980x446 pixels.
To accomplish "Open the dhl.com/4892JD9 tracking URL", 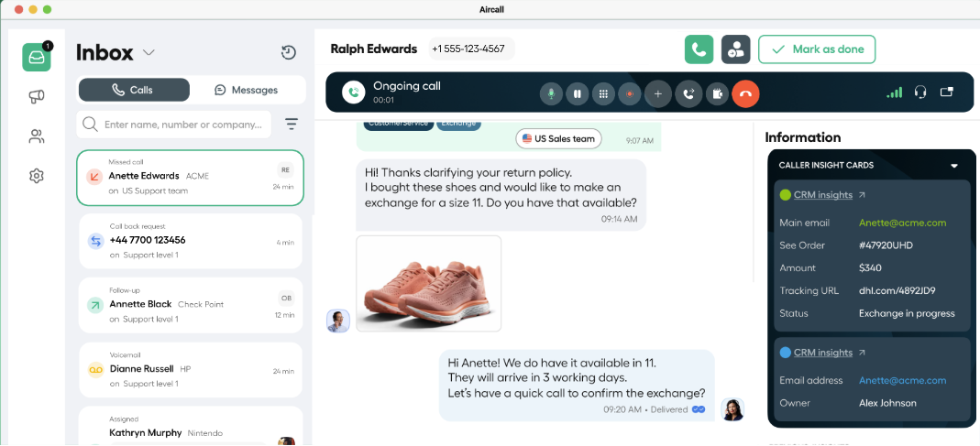I will pyautogui.click(x=897, y=290).
